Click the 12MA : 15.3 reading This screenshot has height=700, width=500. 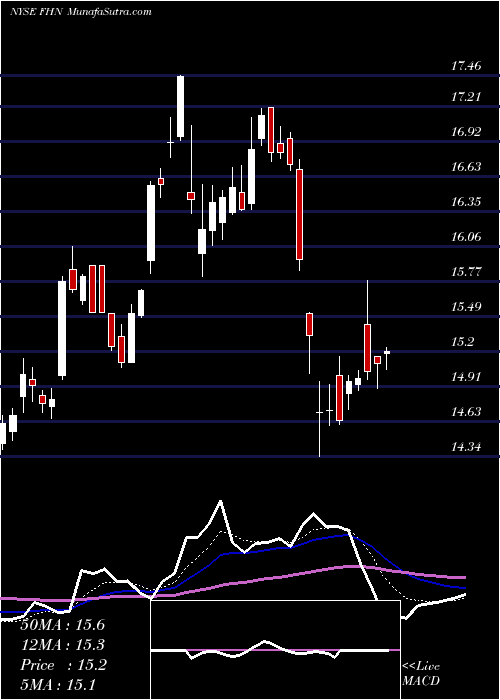tap(63, 645)
